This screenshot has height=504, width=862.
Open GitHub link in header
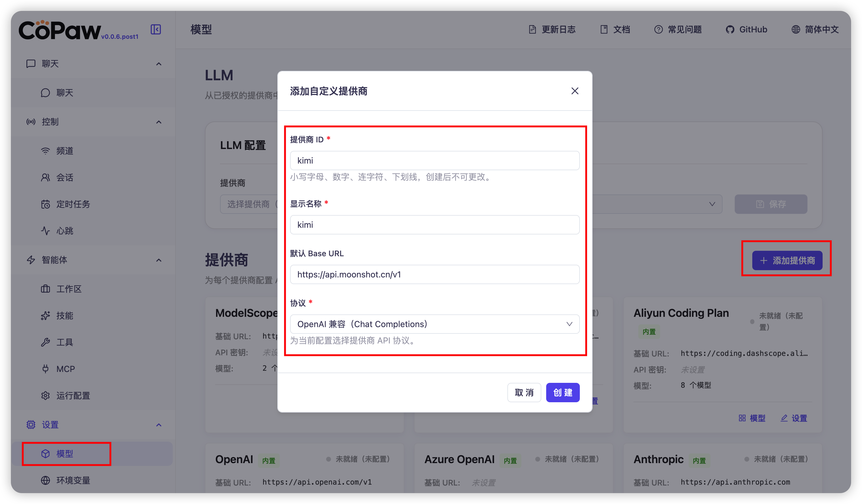[747, 29]
